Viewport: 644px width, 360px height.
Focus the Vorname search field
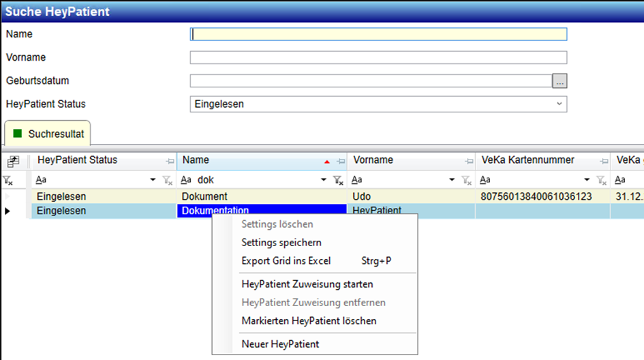378,57
